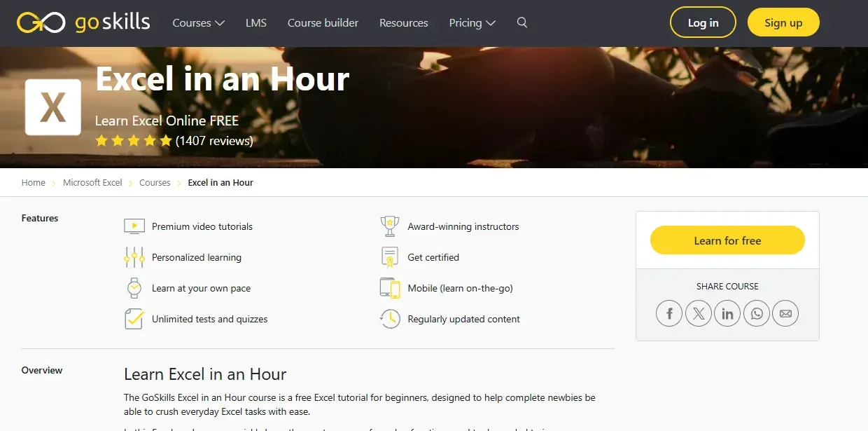Image resolution: width=868 pixels, height=431 pixels.
Task: Click the Regularly updated content clock icon
Action: point(390,319)
